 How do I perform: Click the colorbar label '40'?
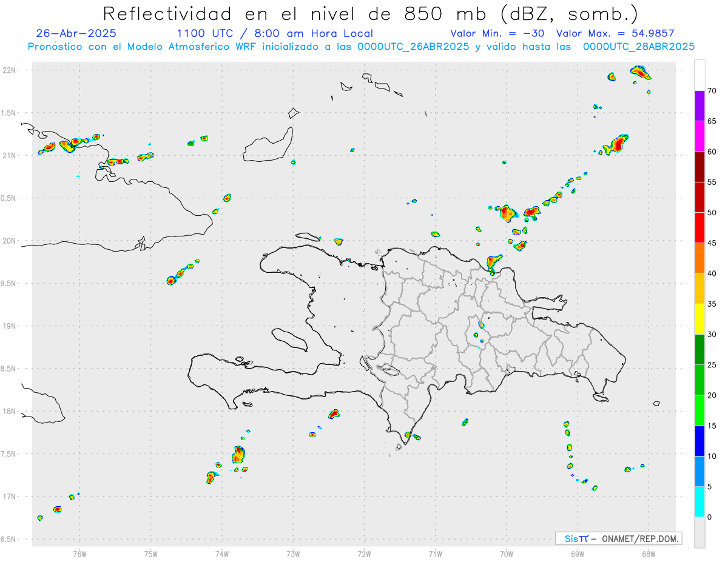coord(712,273)
